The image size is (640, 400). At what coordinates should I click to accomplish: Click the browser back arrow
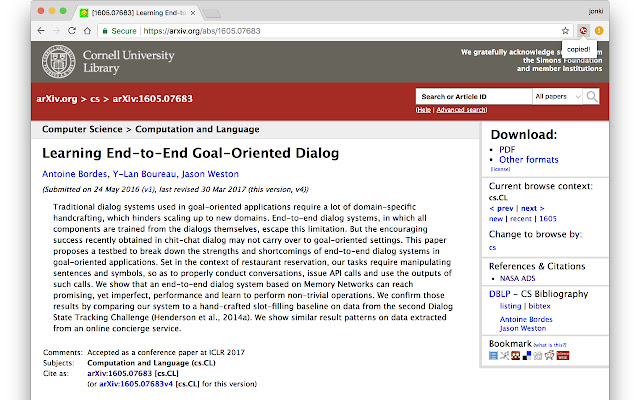[41, 31]
